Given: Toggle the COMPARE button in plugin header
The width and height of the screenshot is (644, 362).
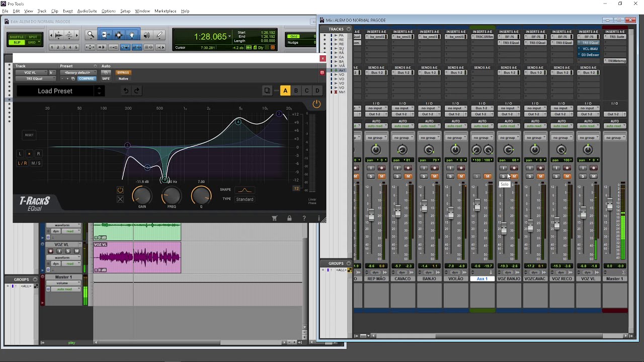Looking at the screenshot, I should (87, 79).
